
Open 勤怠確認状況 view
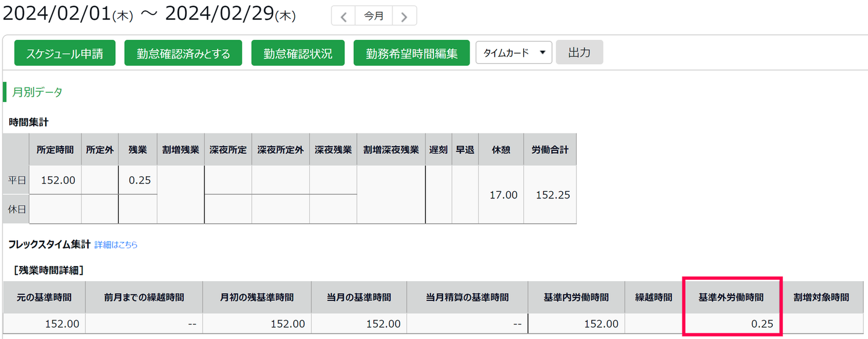(x=298, y=53)
